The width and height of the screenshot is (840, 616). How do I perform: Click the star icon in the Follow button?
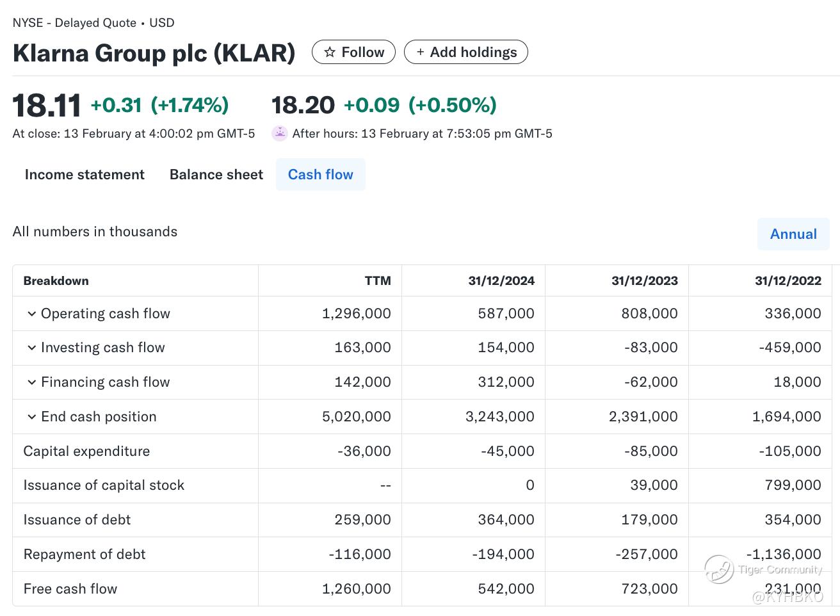[x=330, y=53]
